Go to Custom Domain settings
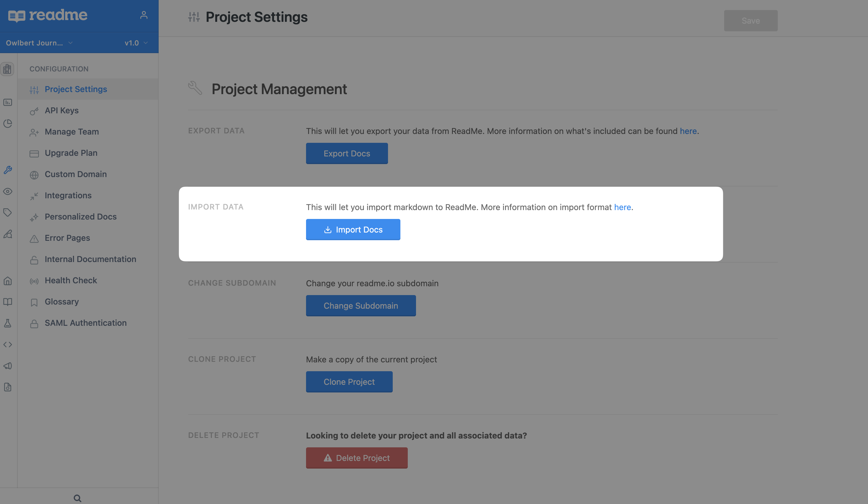The height and width of the screenshot is (504, 868). (x=75, y=174)
